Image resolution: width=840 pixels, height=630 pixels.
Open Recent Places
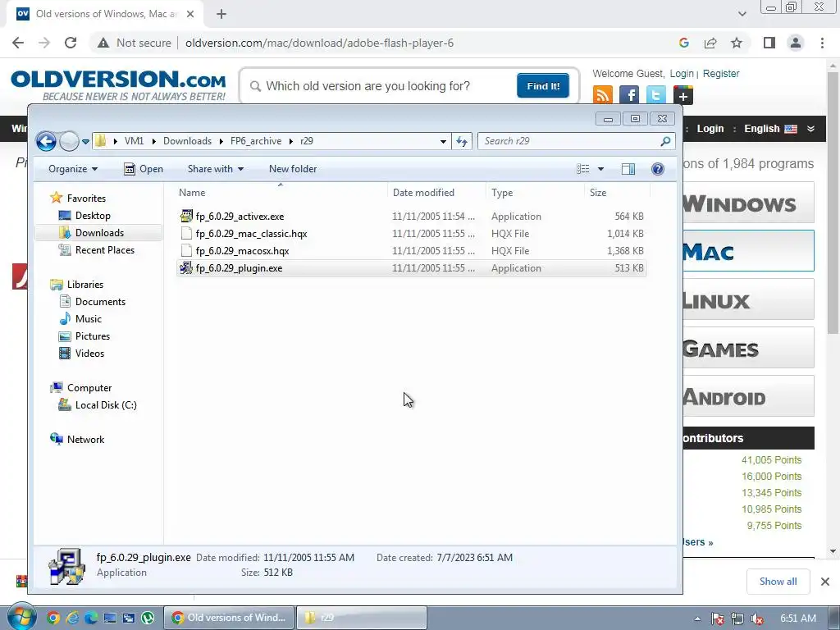104,249
